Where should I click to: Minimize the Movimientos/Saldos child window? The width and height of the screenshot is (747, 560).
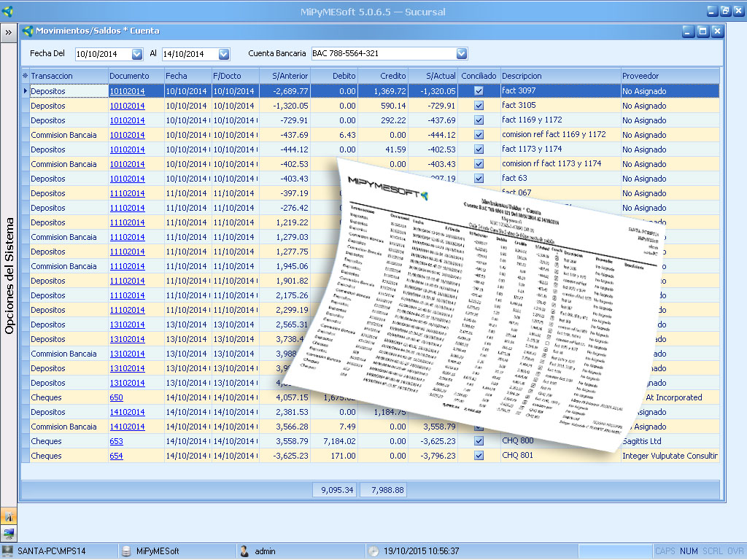pyautogui.click(x=689, y=31)
